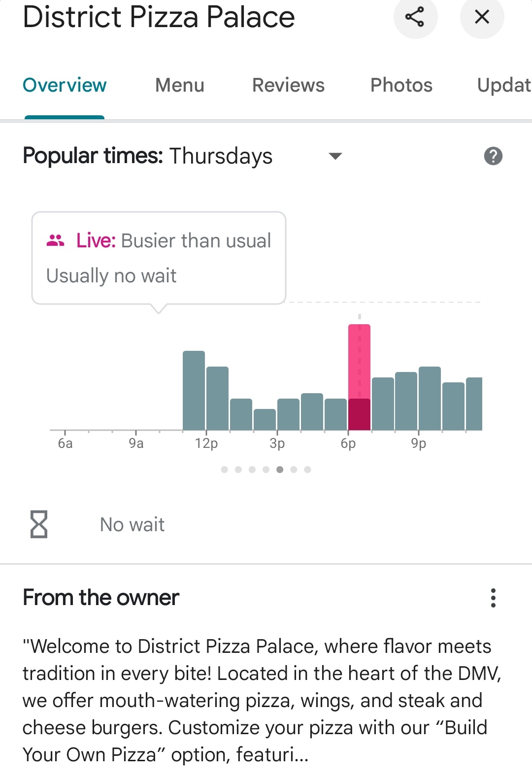Viewport: 532px width, 779px height.
Task: Tap the hourglass wait time icon
Action: (39, 524)
